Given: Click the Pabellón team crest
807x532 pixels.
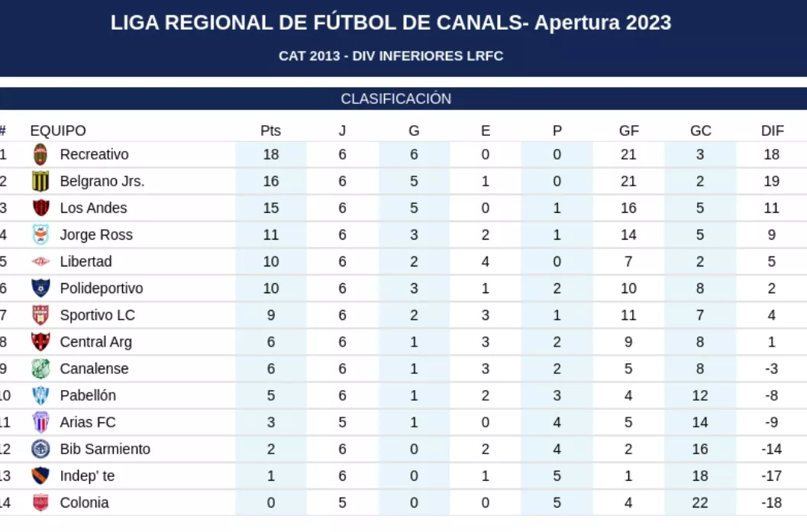Looking at the screenshot, I should 40,395.
